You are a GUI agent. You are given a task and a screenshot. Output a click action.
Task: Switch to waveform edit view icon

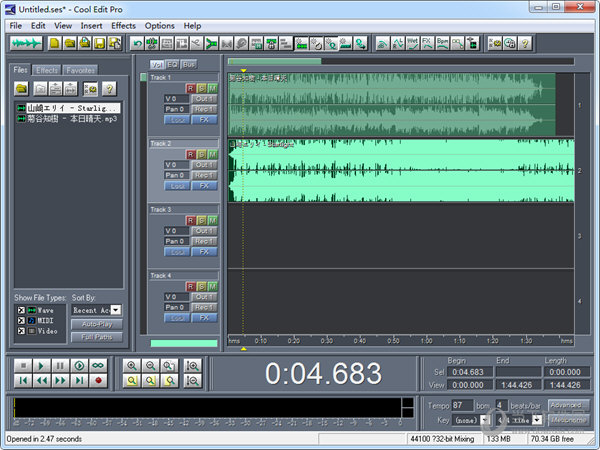tap(26, 43)
